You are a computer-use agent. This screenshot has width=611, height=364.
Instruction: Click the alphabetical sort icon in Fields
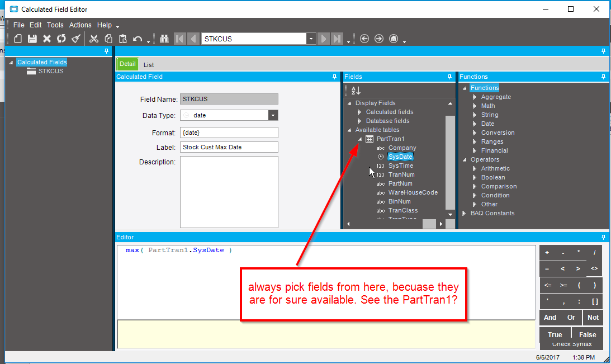click(x=356, y=91)
